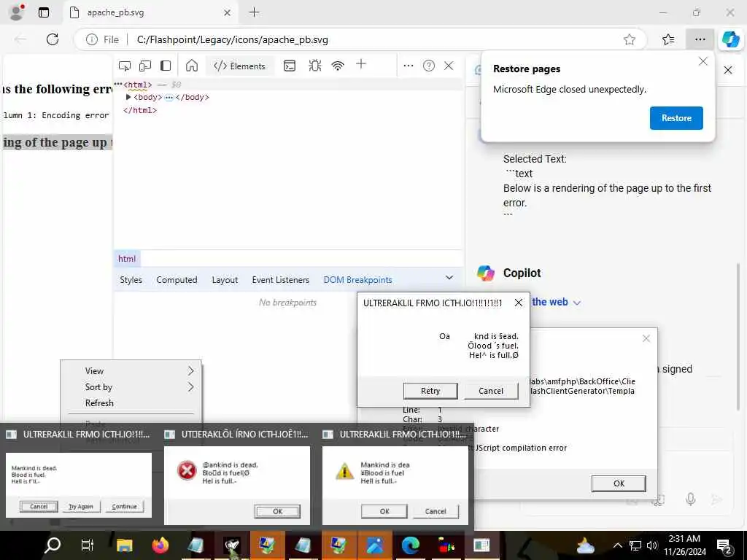Select the middle preview with red error icon

point(237,485)
